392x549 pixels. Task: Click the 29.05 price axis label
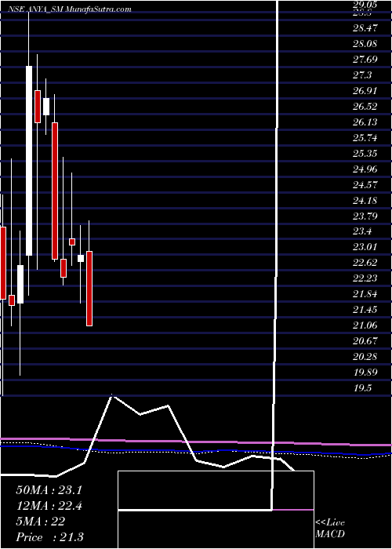coord(365,4)
